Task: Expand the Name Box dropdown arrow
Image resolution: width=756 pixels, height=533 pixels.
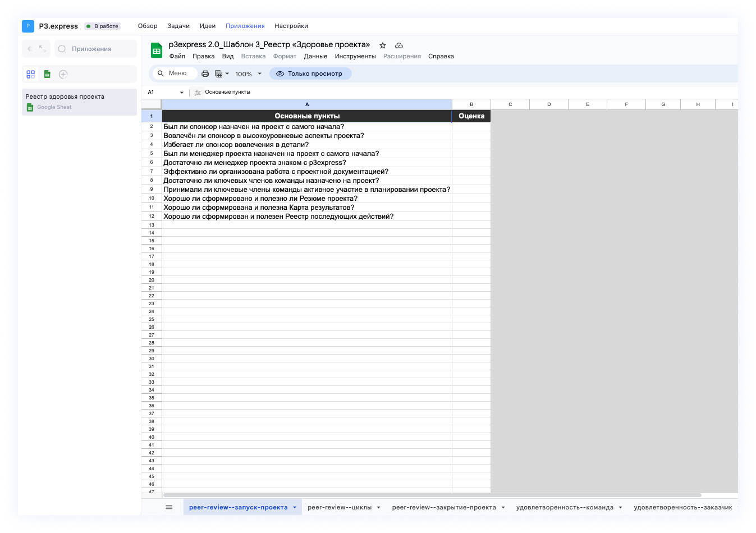Action: point(181,93)
